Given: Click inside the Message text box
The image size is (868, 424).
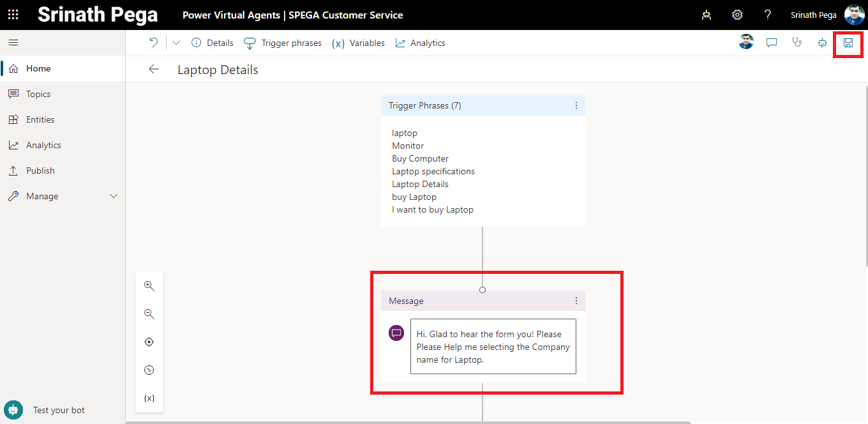Looking at the screenshot, I should click(493, 347).
